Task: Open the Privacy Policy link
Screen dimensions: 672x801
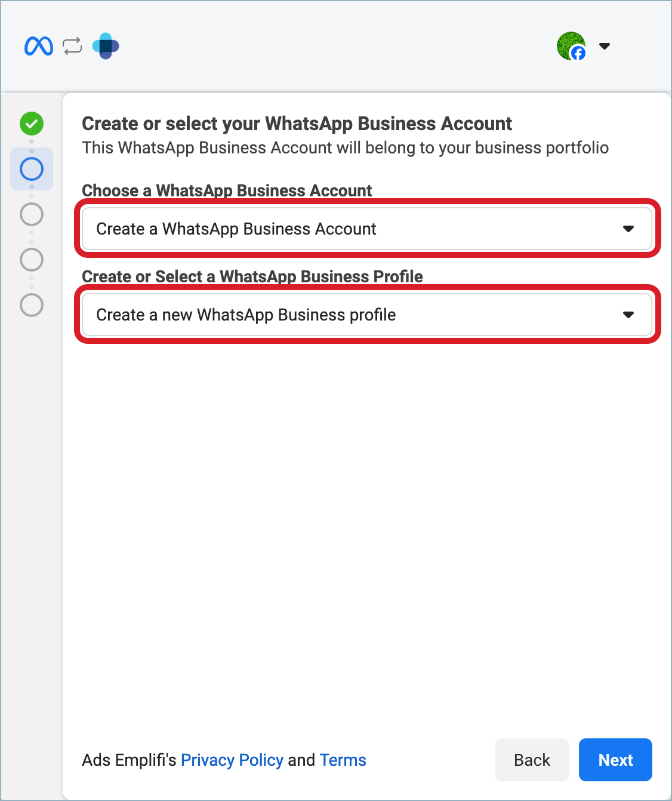Action: click(x=232, y=760)
